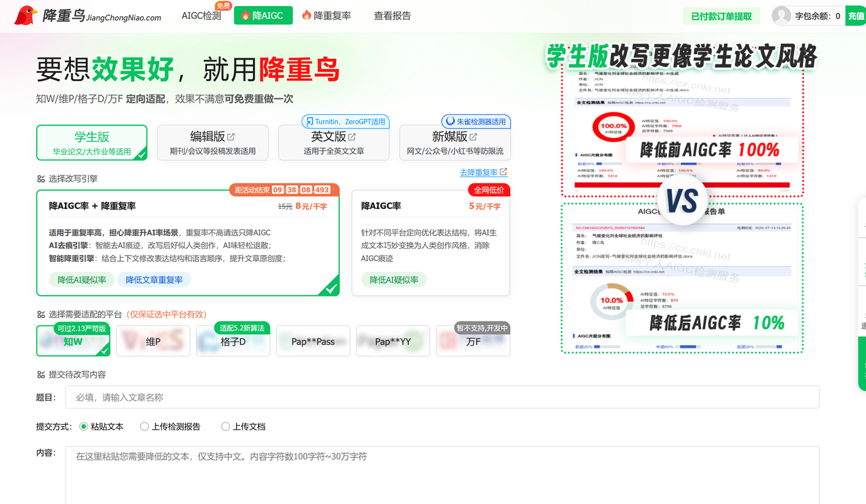The height and width of the screenshot is (504, 866).
Task: Select the 降AIGC率 + 降重复率 engine card
Action: (187, 243)
